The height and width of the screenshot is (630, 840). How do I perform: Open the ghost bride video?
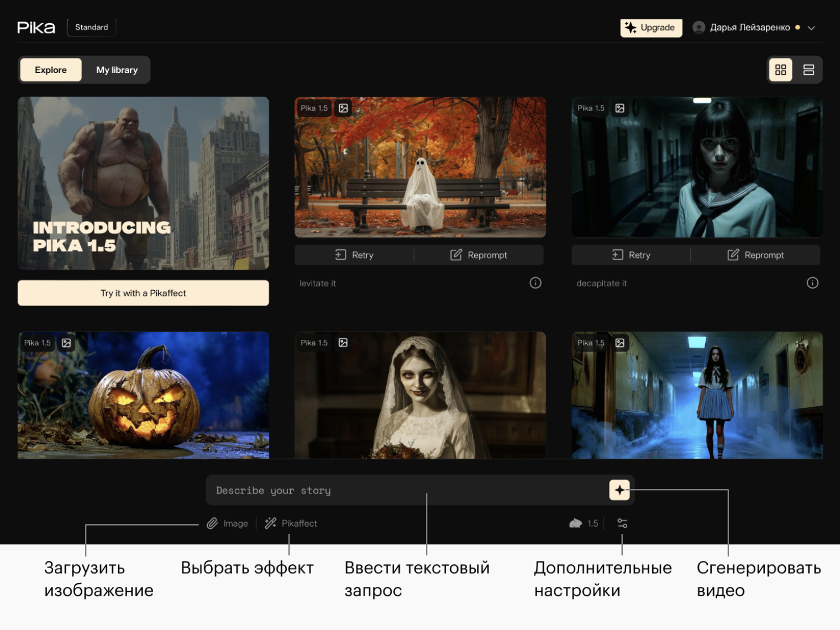[x=420, y=395]
